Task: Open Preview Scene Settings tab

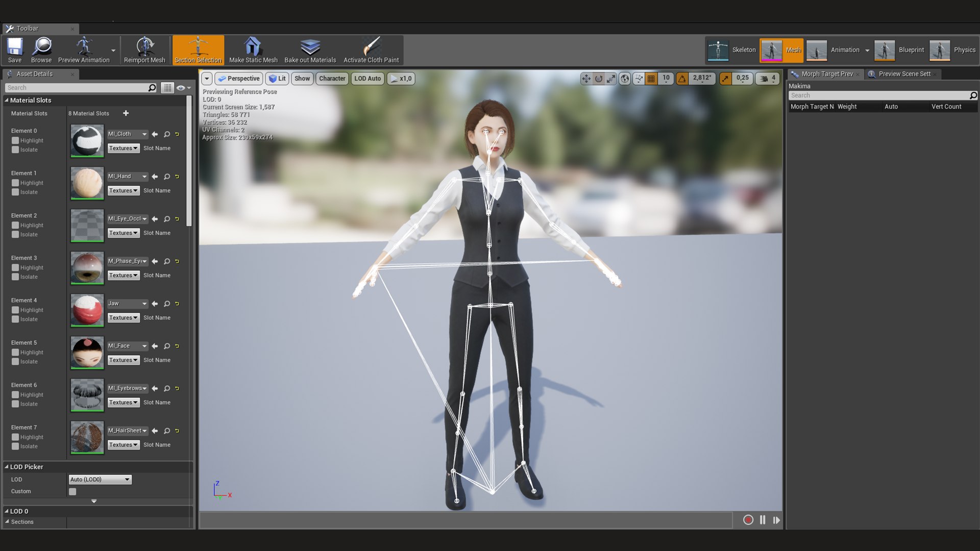Action: point(903,74)
